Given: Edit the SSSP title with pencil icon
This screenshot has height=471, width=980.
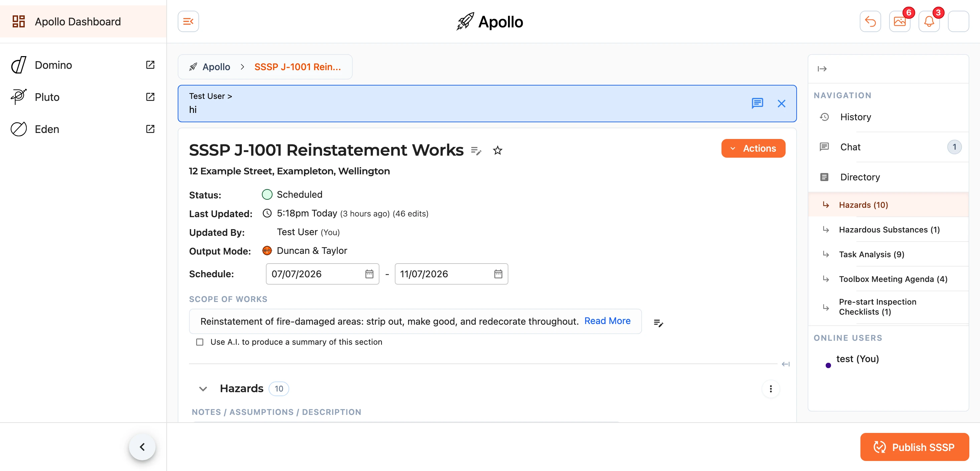Looking at the screenshot, I should click(476, 151).
